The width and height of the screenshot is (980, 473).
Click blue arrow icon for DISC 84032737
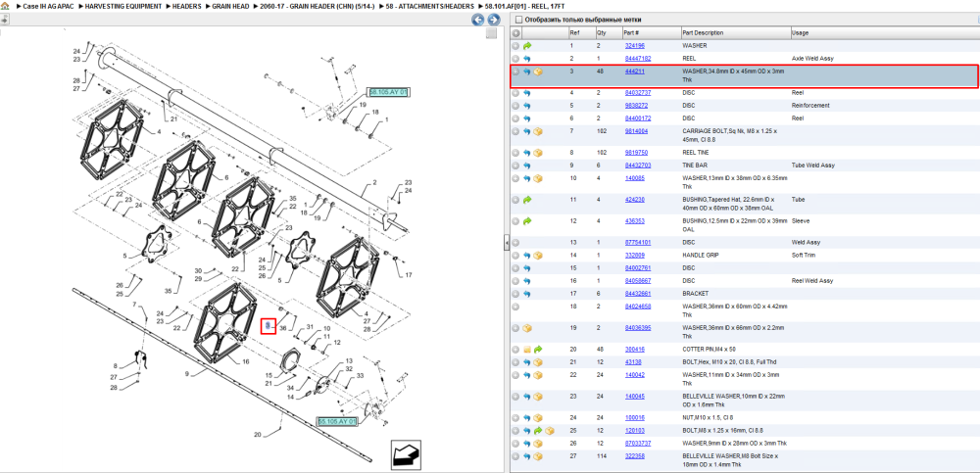point(527,92)
